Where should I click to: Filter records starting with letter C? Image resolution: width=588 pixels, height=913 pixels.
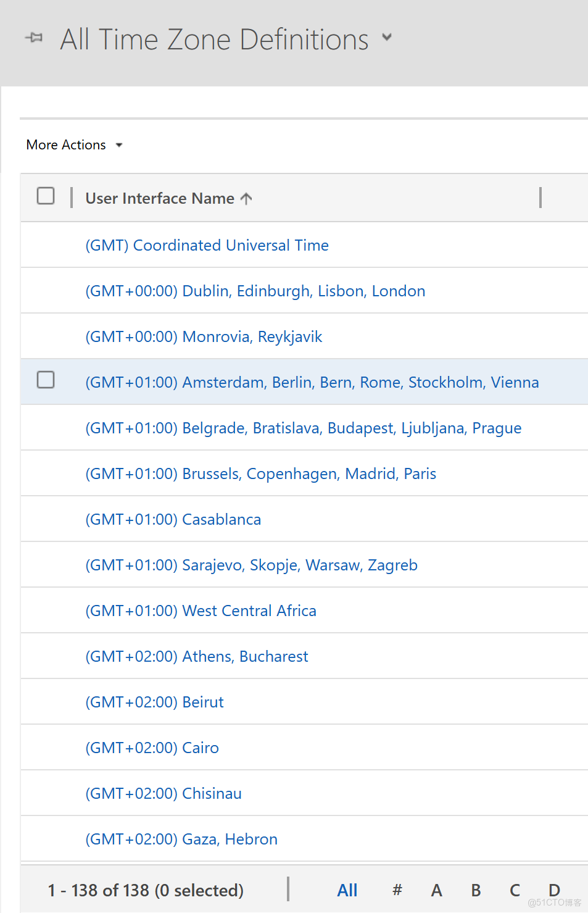515,890
